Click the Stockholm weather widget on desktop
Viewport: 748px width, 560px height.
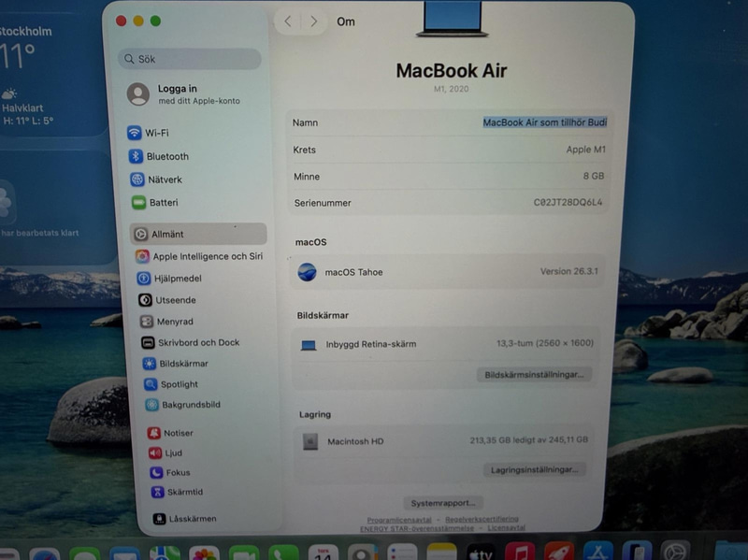coord(51,72)
